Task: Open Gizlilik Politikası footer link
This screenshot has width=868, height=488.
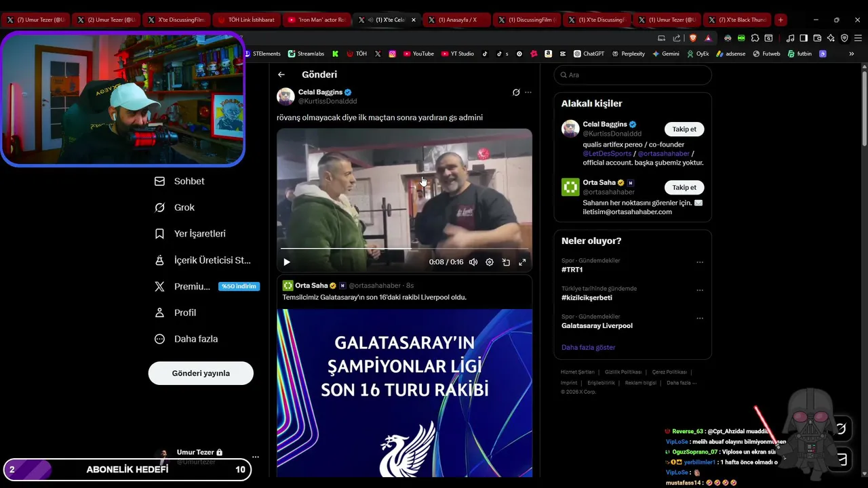Action: pyautogui.click(x=623, y=372)
